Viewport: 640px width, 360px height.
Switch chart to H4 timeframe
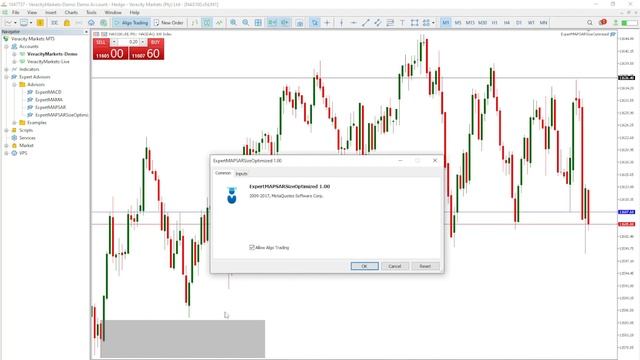pyautogui.click(x=507, y=23)
